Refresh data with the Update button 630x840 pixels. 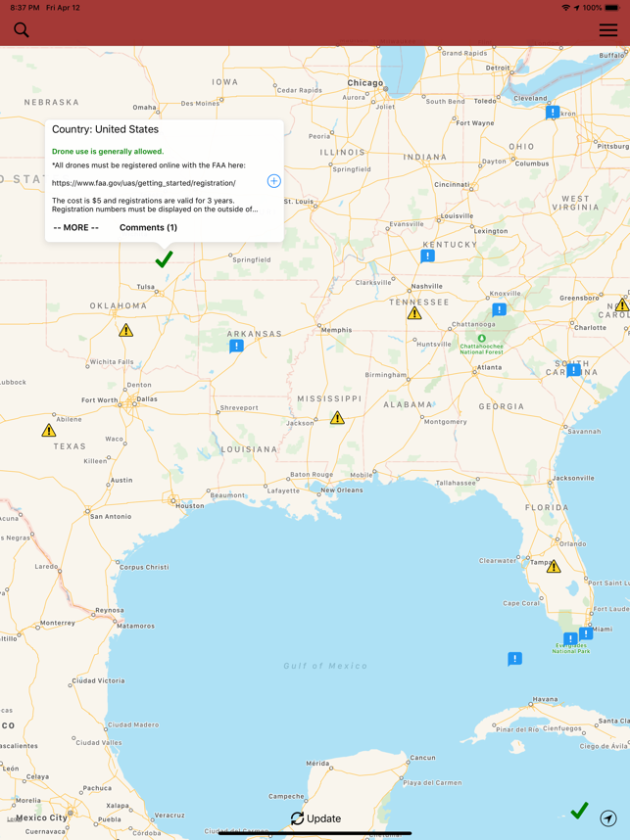tap(315, 818)
